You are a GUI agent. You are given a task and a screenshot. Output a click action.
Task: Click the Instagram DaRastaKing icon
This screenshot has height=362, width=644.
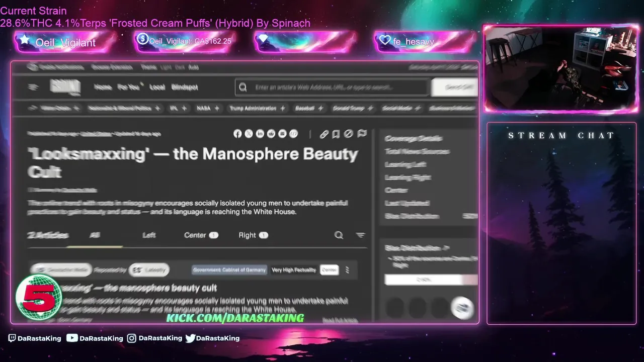pos(131,338)
